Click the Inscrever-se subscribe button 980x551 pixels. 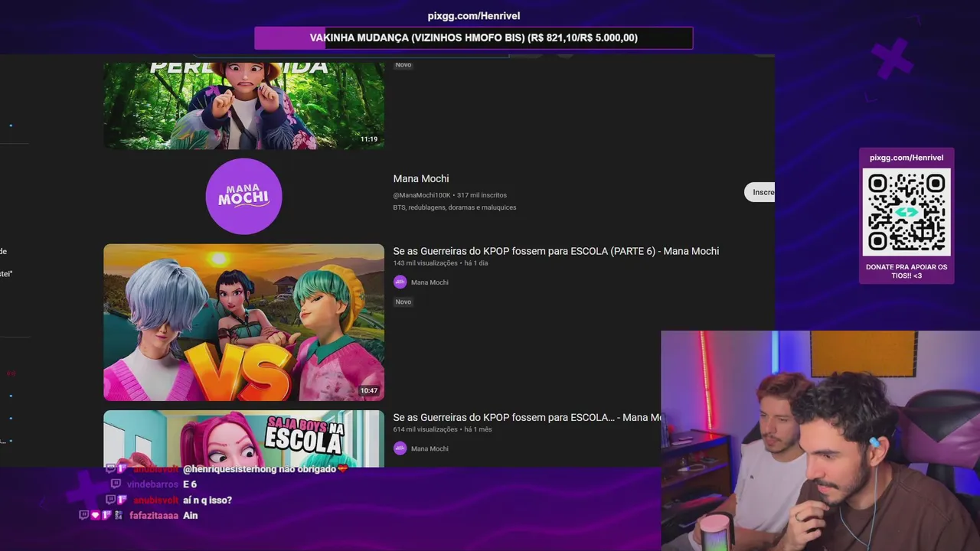click(759, 192)
